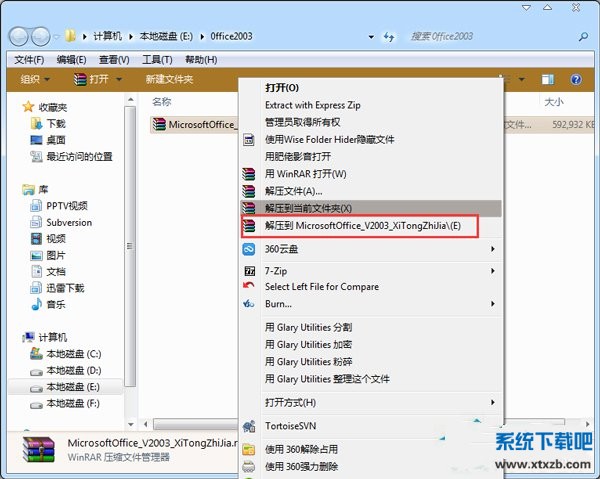Sort files by the 名称 column header
Screen dimensions: 600x479
point(162,102)
